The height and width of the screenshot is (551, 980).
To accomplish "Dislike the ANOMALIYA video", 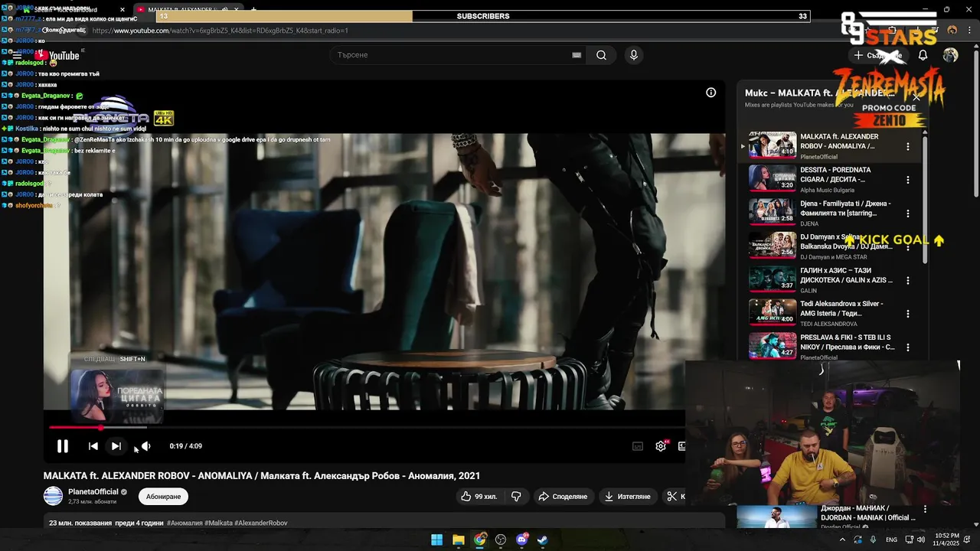I will [x=516, y=497].
